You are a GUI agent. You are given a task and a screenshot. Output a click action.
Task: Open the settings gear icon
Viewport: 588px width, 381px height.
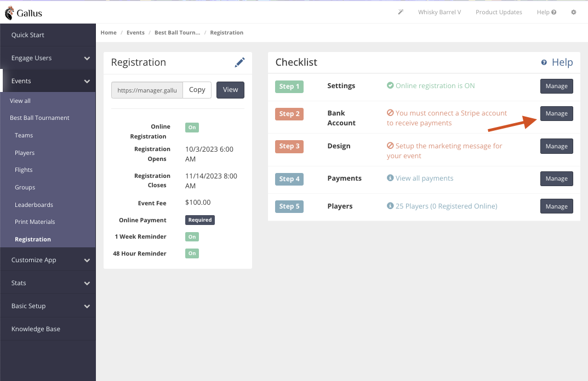tap(573, 12)
